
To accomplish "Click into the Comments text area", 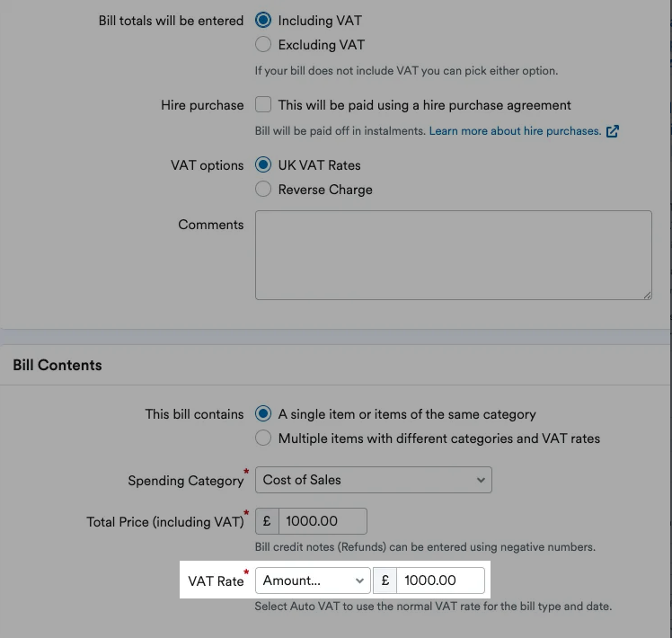I will [453, 254].
